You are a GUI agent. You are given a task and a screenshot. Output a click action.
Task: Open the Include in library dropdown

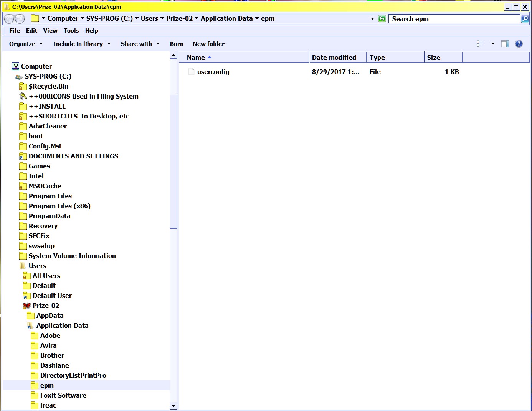pos(82,44)
